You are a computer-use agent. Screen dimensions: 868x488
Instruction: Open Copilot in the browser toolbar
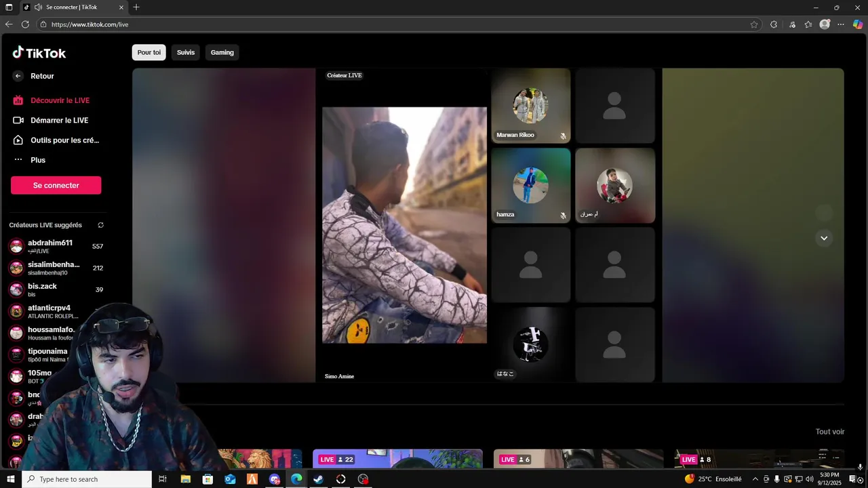coord(858,24)
